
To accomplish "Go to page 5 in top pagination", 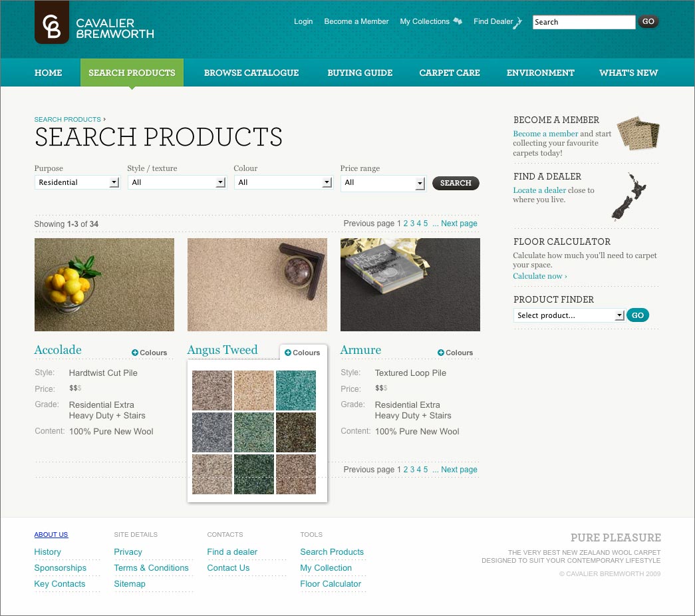I will (426, 224).
